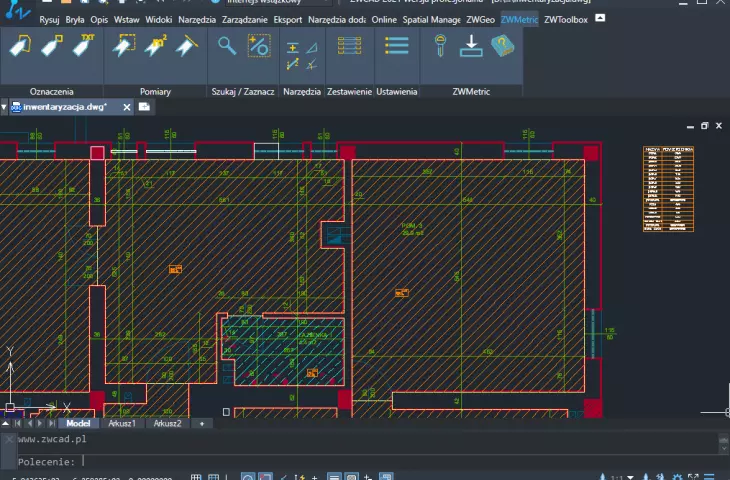Close the inwentaryzacja.dwg document tab
This screenshot has width=730, height=480.
pyautogui.click(x=127, y=107)
